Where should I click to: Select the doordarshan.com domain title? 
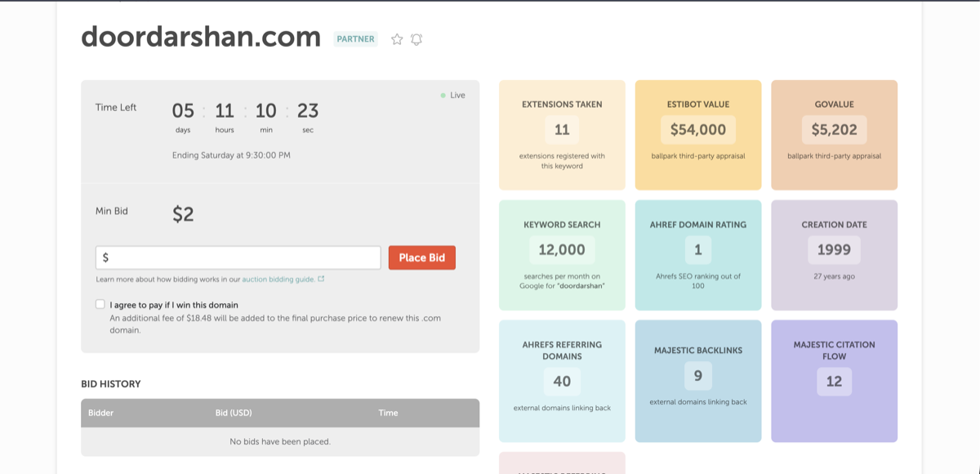pyautogui.click(x=199, y=38)
